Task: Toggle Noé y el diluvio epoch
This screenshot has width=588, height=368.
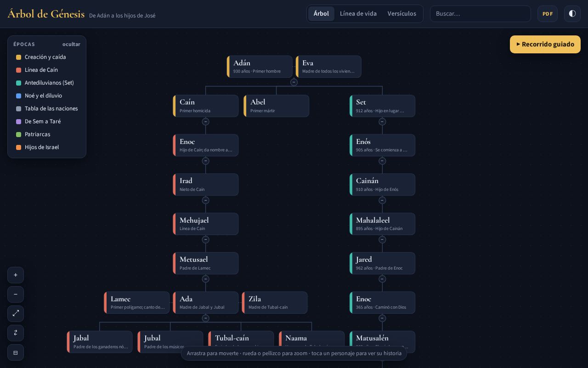Action: [46, 96]
